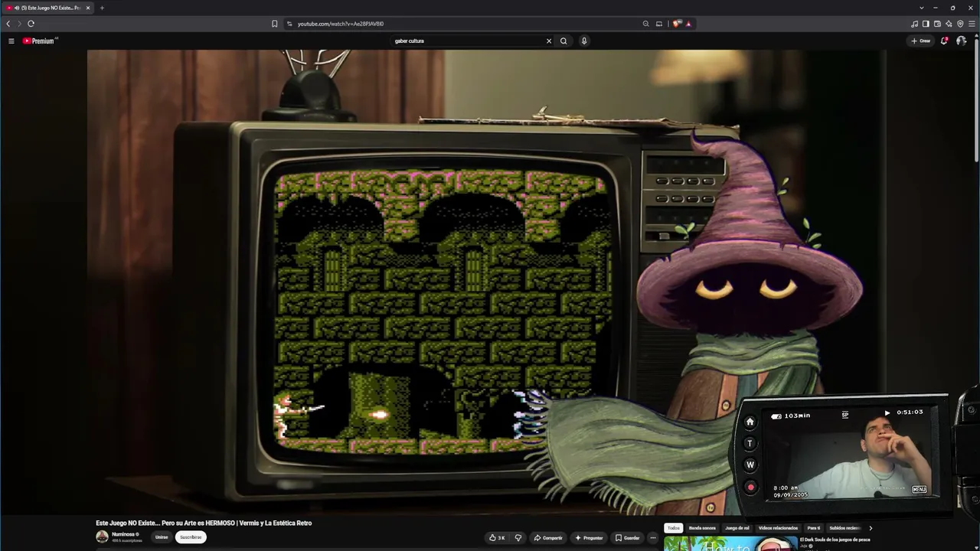Select the 'Banda sonora' filter chip

(702, 528)
